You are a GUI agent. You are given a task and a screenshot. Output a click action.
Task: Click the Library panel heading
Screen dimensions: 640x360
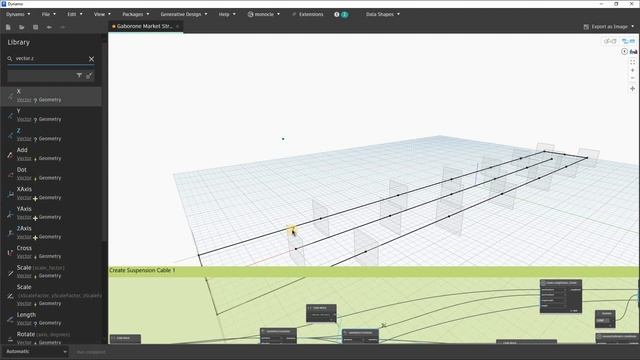(18, 42)
